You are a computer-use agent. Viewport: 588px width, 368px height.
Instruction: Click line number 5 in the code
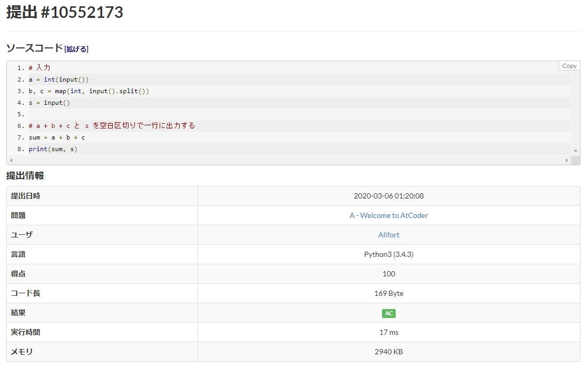point(21,114)
